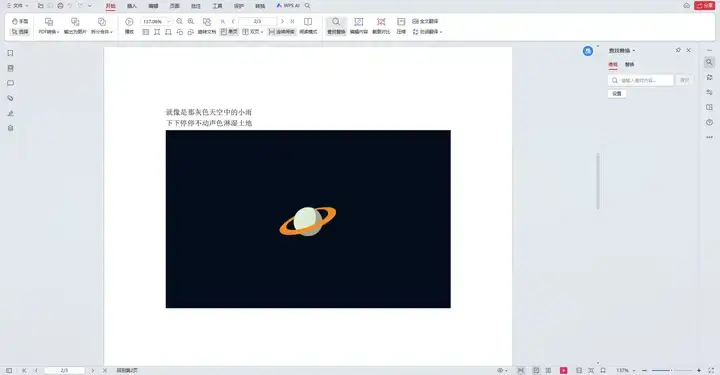Jump to last page in toolbar
The image size is (720, 375).
pos(292,21)
